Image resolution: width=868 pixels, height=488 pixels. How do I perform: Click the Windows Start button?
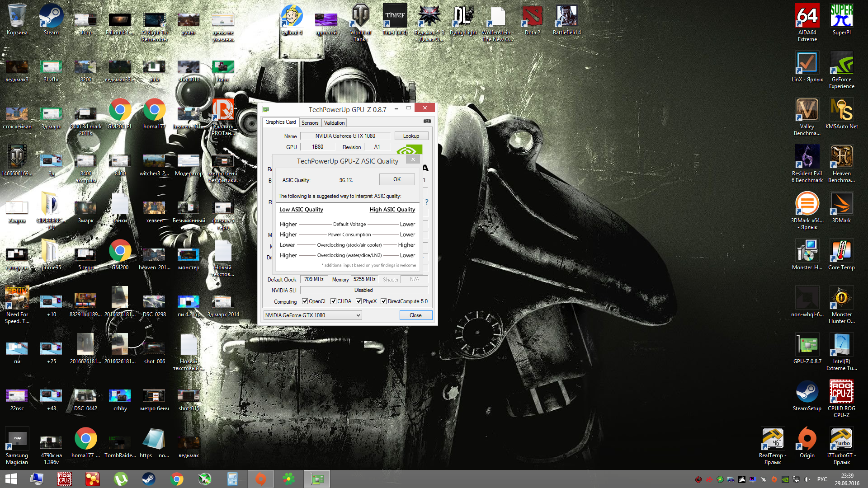pyautogui.click(x=11, y=479)
